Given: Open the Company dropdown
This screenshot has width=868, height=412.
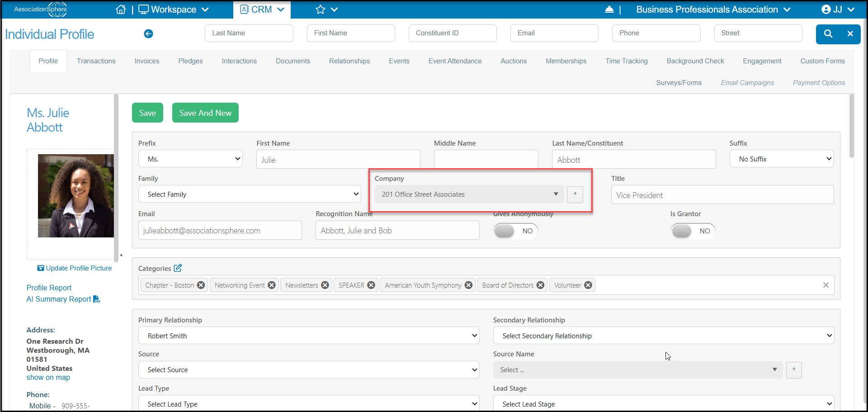Looking at the screenshot, I should click(x=469, y=194).
